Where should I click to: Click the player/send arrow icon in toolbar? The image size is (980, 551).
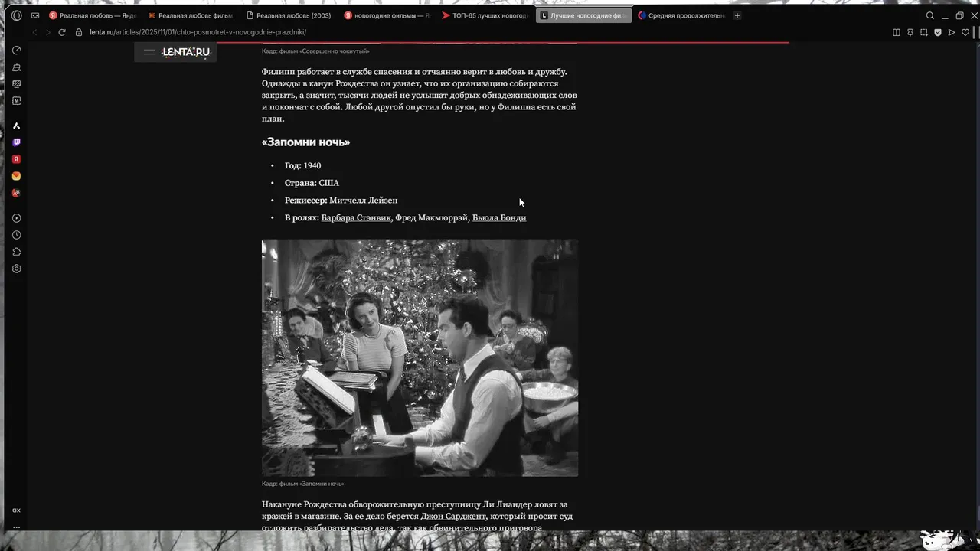coord(952,32)
